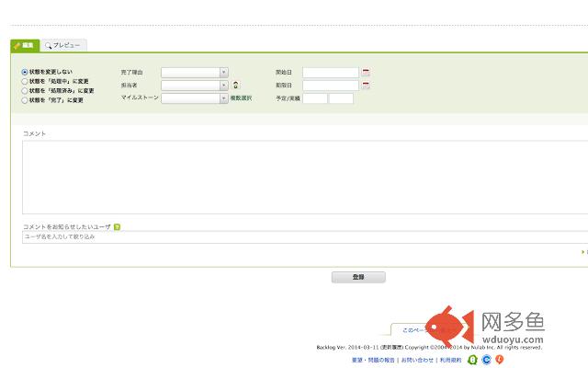Open the 担当者 dropdown
The height and width of the screenshot is (368, 588).
tap(195, 86)
